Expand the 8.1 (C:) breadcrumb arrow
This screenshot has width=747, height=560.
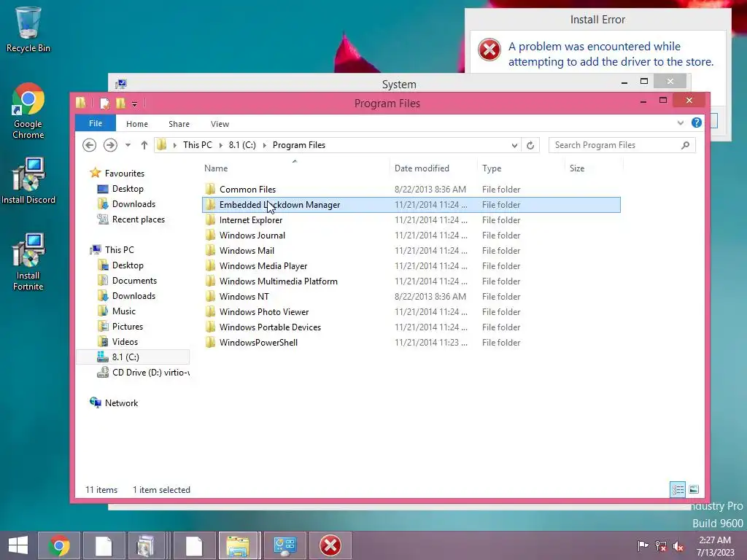click(x=264, y=145)
